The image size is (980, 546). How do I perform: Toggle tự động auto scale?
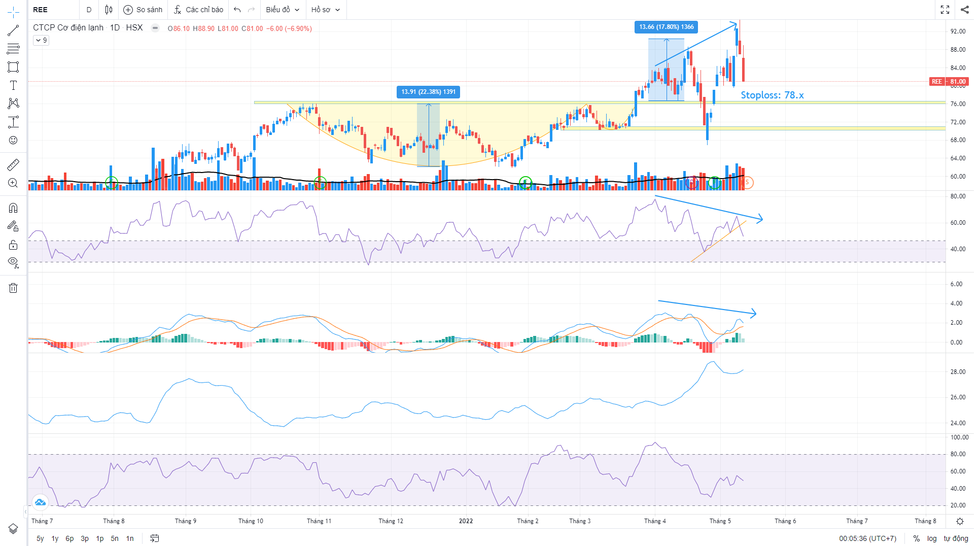pyautogui.click(x=956, y=538)
